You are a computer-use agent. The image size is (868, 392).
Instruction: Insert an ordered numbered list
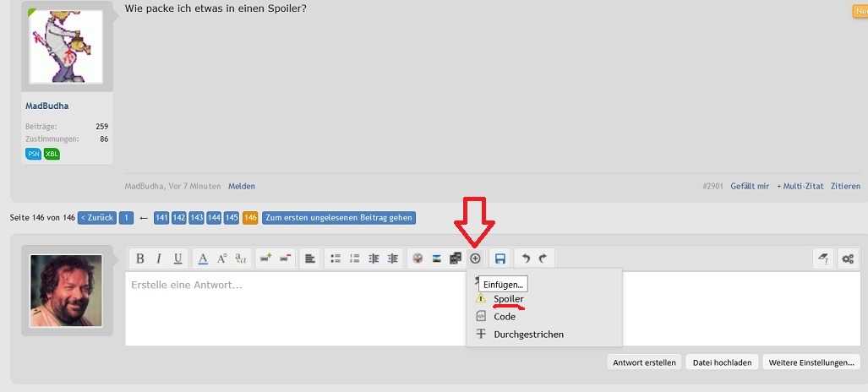point(355,259)
